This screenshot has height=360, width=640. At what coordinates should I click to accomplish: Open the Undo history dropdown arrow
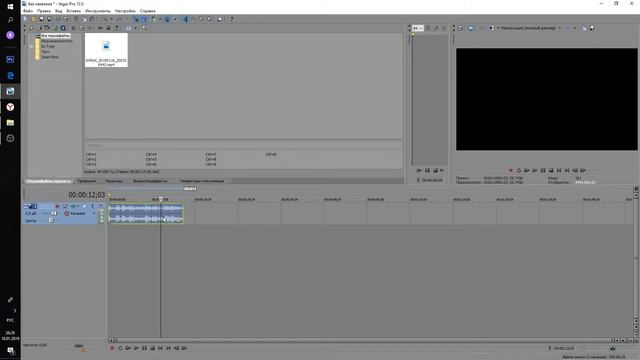click(111, 19)
